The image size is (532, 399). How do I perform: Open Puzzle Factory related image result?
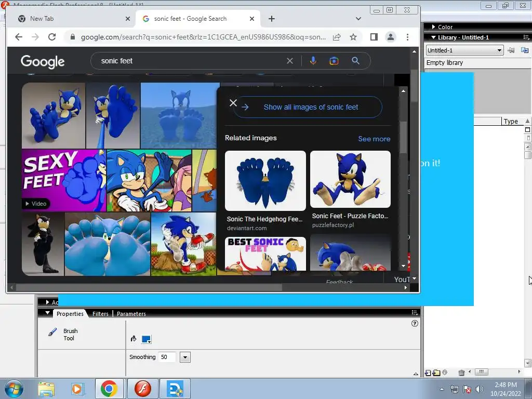pyautogui.click(x=350, y=190)
